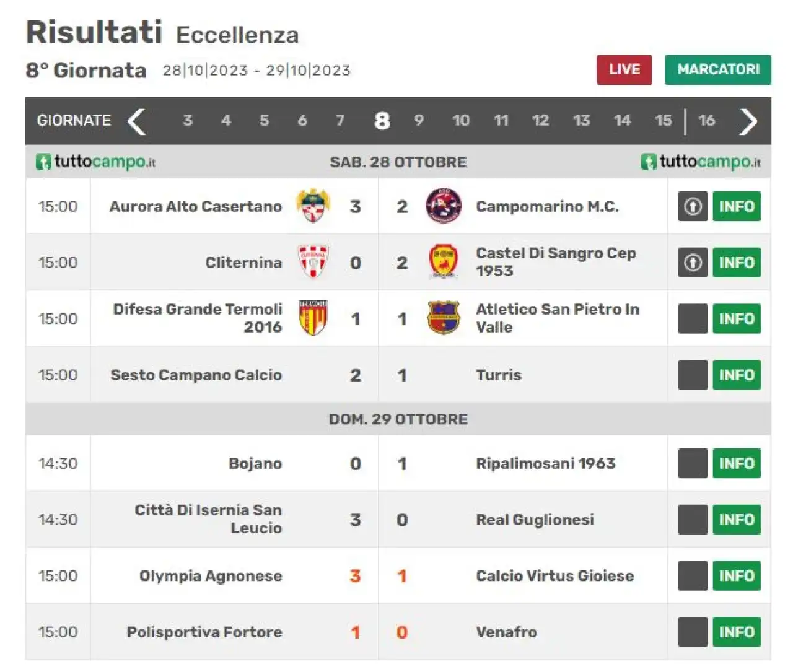Click the Campomarino M.C. team crest

coord(444,206)
